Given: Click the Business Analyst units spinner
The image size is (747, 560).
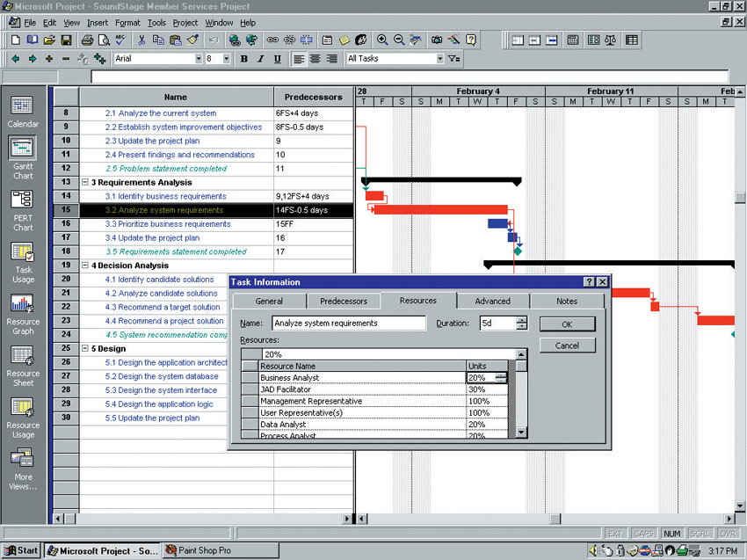Looking at the screenshot, I should [501, 378].
